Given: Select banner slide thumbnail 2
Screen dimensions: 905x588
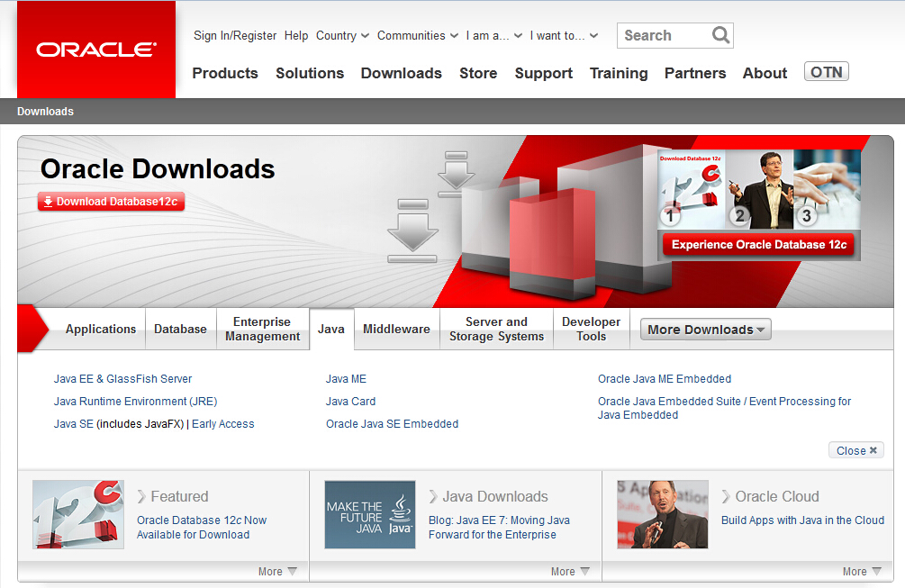Looking at the screenshot, I should 759,189.
